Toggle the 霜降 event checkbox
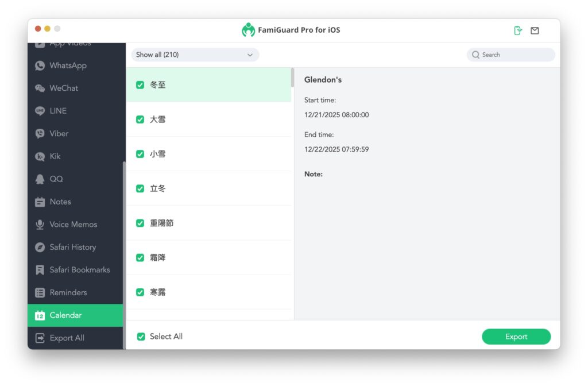 (x=140, y=258)
